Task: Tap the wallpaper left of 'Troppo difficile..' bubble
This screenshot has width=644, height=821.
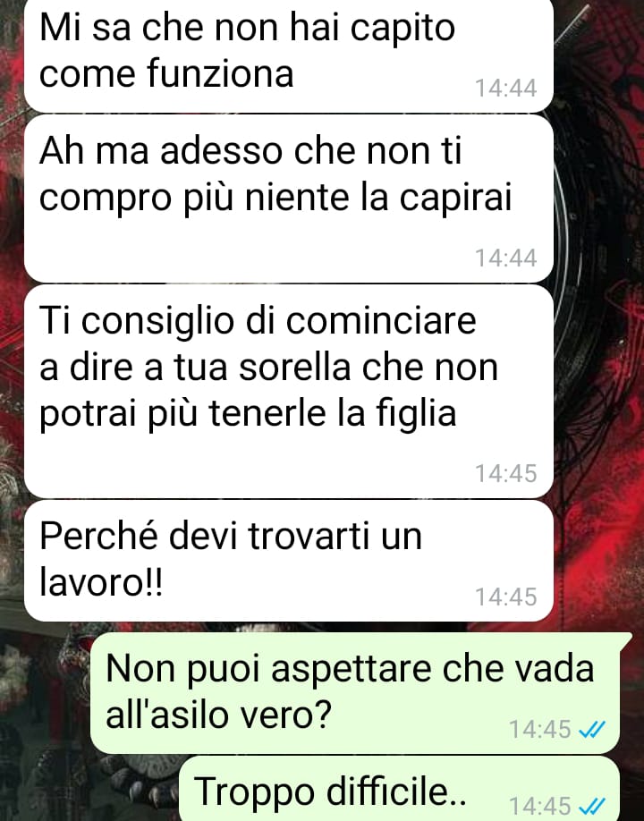Action: pos(89,789)
